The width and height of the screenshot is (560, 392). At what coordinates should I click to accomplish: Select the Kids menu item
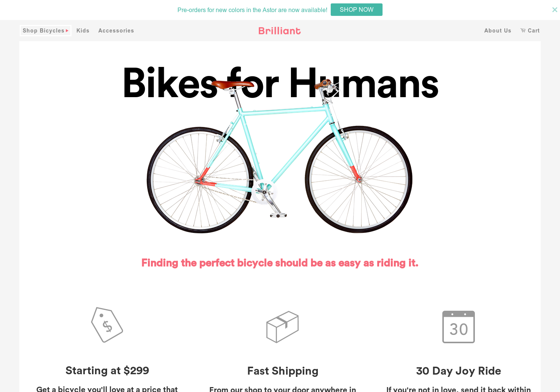coord(83,31)
